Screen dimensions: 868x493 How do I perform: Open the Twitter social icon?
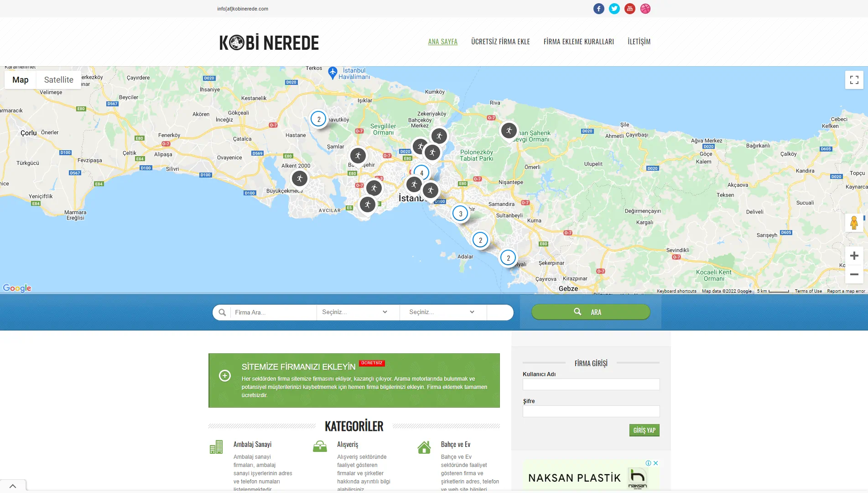pyautogui.click(x=614, y=9)
